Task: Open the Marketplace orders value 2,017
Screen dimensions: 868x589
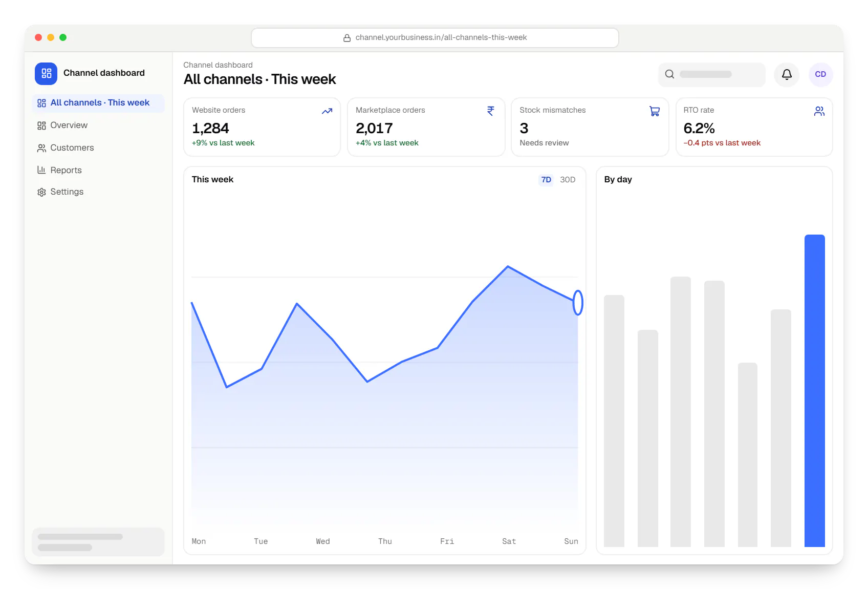Action: [374, 128]
